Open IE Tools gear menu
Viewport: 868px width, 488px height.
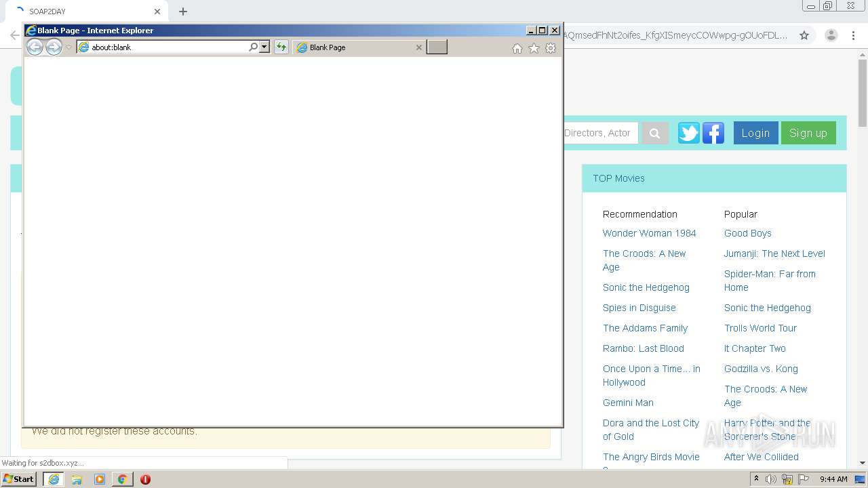click(x=551, y=48)
